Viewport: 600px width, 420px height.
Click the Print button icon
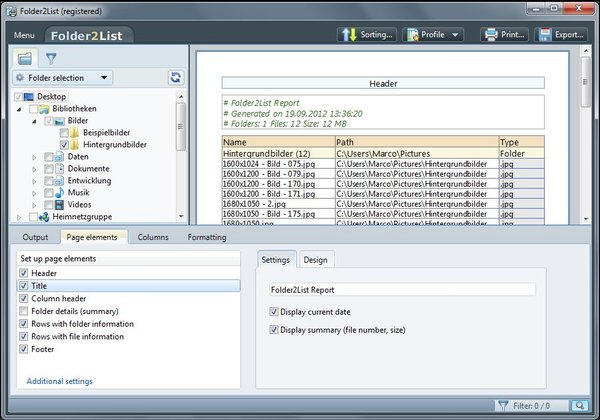[x=491, y=34]
